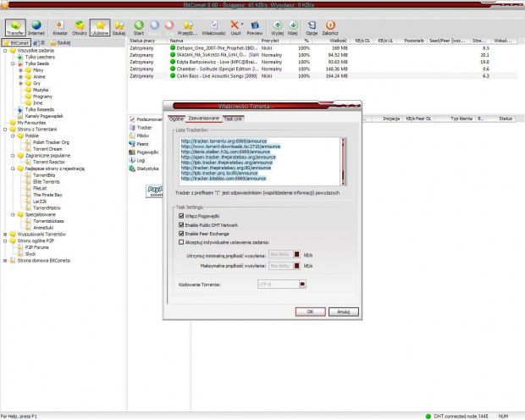Select the Szukaj sidebar tab
525x420 pixels.
click(x=60, y=43)
